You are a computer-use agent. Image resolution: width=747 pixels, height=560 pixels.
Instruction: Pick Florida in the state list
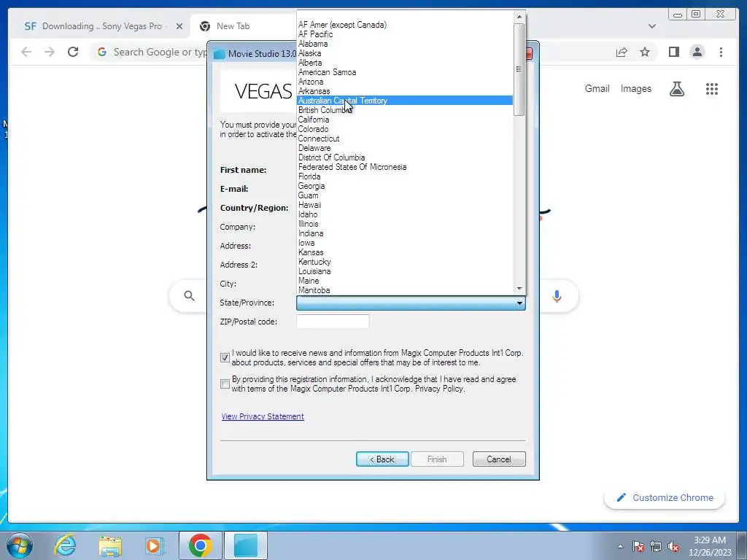pos(404,176)
